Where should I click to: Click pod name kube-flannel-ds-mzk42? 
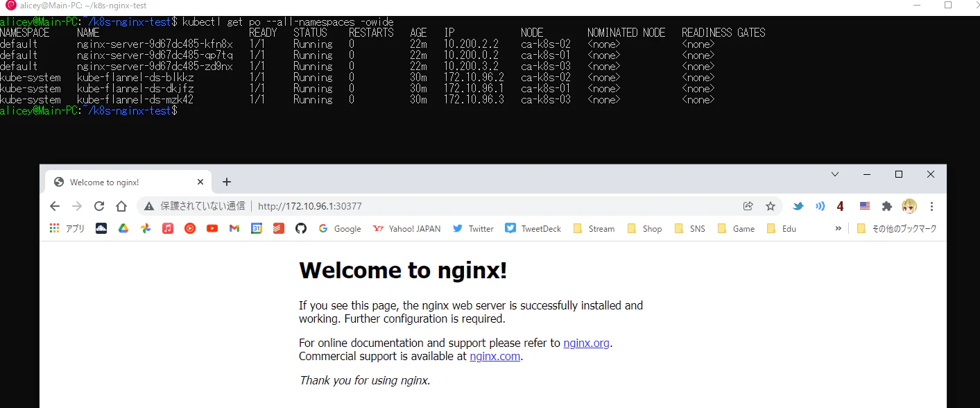(135, 99)
